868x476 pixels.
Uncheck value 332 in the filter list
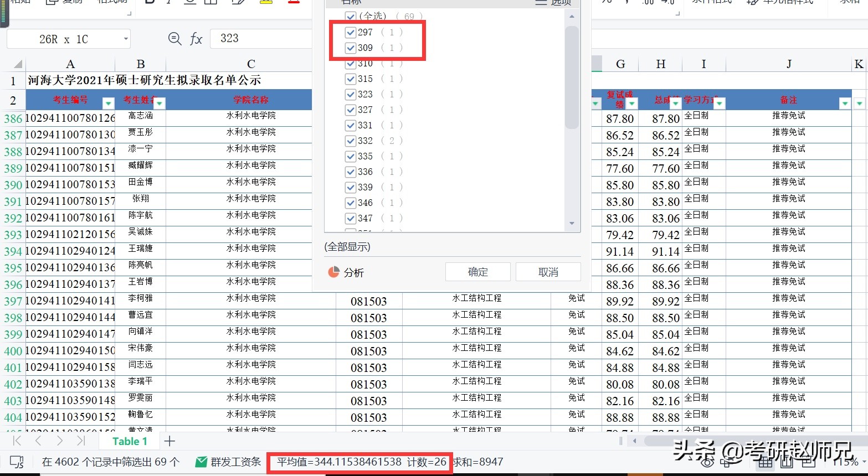pyautogui.click(x=350, y=141)
